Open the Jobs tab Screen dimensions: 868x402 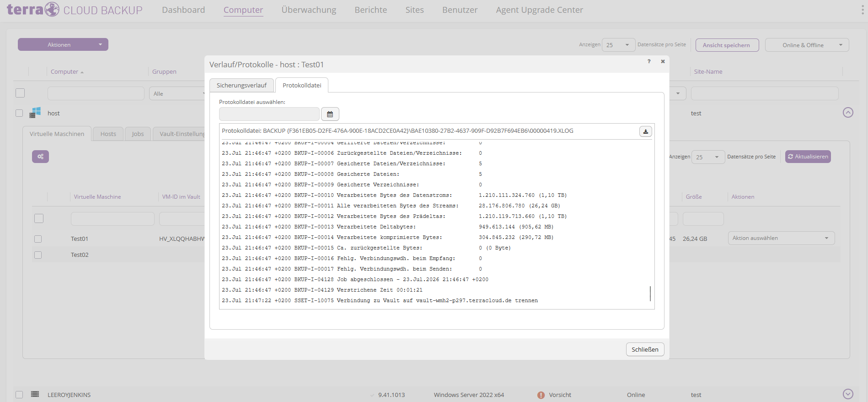click(x=138, y=134)
